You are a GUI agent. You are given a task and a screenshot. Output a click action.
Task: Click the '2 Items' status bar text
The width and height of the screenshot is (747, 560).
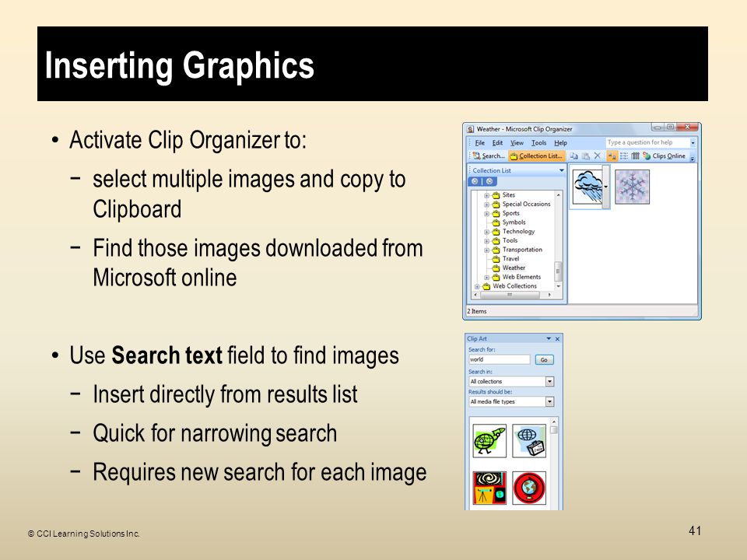tap(477, 311)
